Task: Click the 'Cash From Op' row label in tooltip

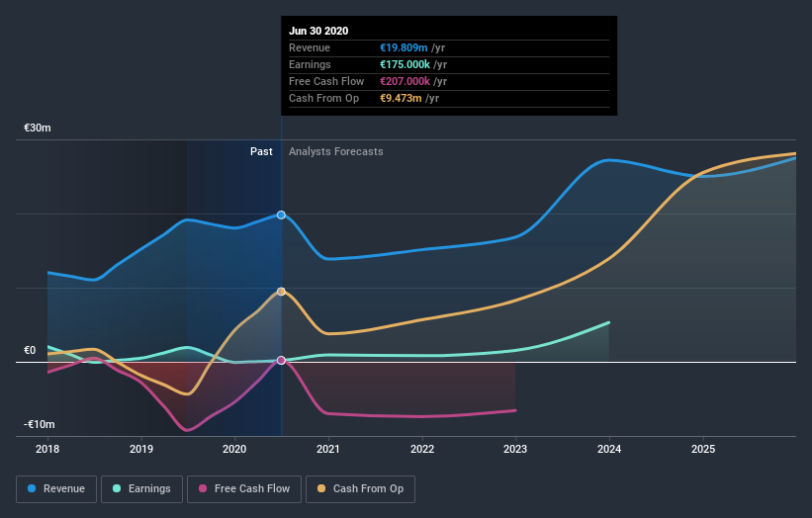Action: (x=323, y=98)
